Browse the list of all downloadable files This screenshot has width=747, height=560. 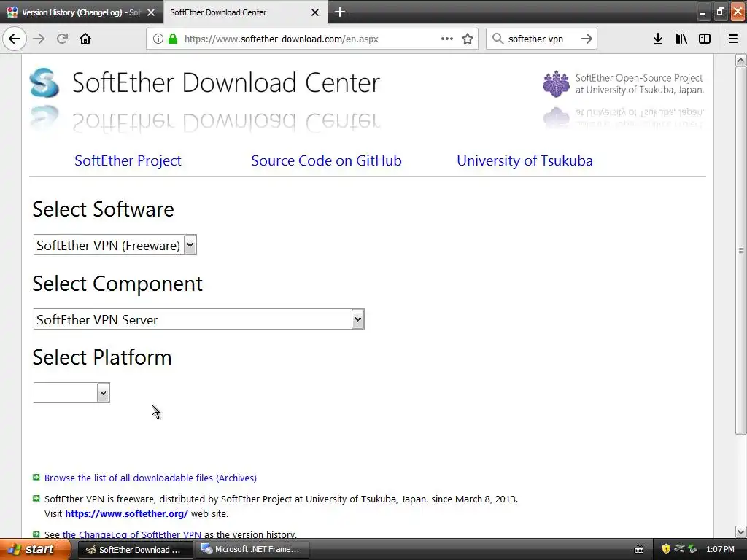point(150,478)
